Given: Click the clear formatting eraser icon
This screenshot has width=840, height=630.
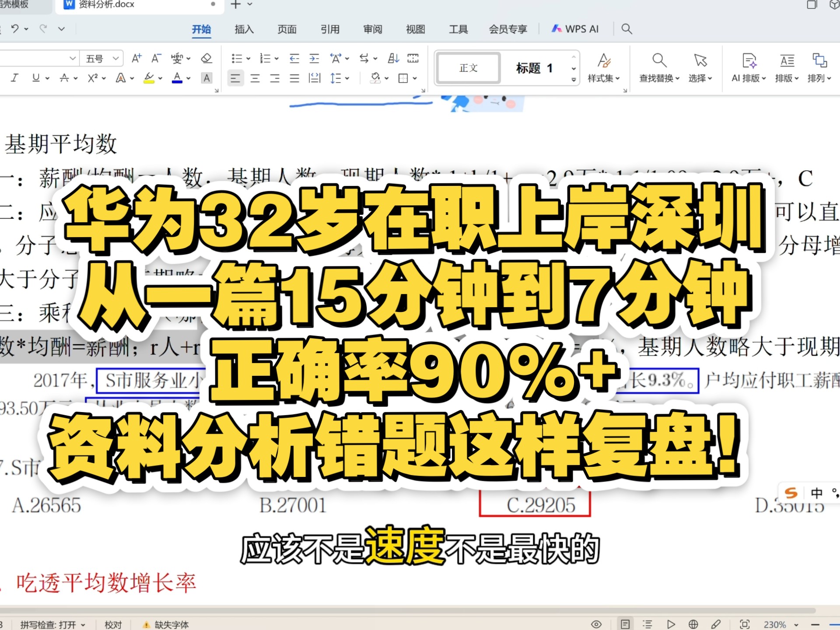Looking at the screenshot, I should tap(206, 58).
